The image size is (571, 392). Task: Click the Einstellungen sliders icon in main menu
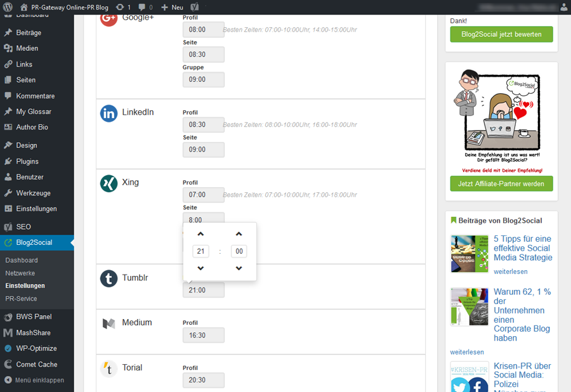(8, 209)
